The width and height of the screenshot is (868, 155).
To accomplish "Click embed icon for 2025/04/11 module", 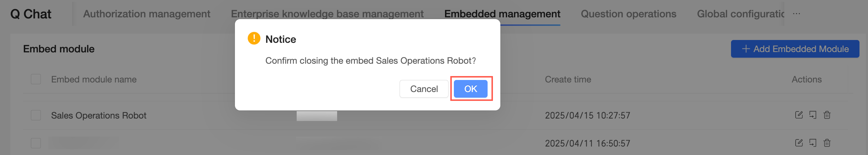I will point(813,143).
